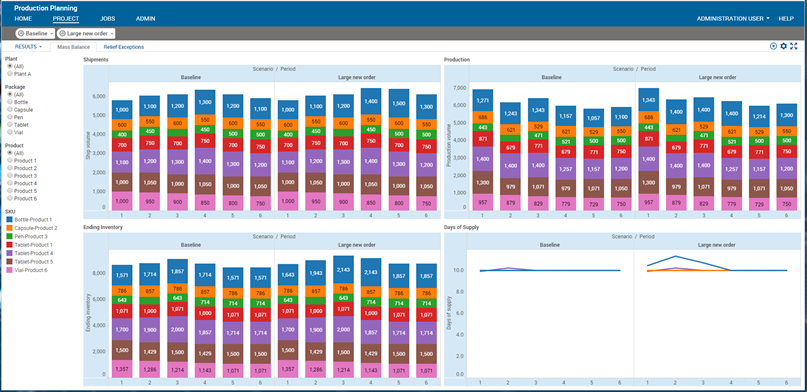Image resolution: width=807 pixels, height=392 pixels.
Task: Click the Tablet-Product 5 brown legend swatch
Action: pos(9,262)
